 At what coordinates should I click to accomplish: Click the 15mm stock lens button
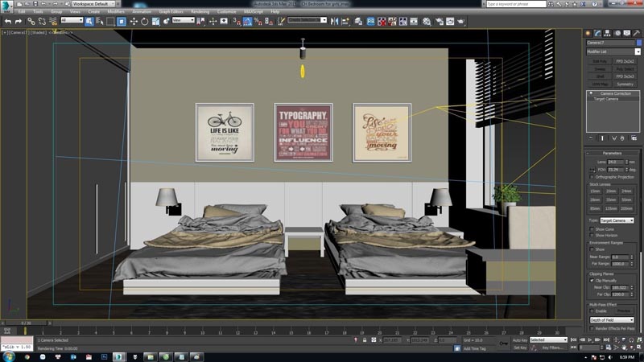point(595,191)
